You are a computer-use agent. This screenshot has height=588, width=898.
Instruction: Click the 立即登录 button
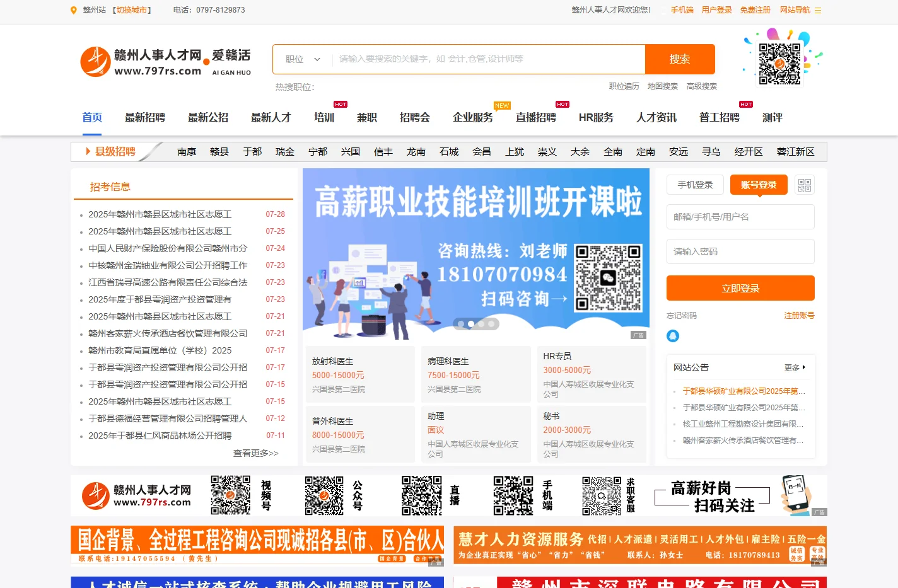pyautogui.click(x=740, y=288)
